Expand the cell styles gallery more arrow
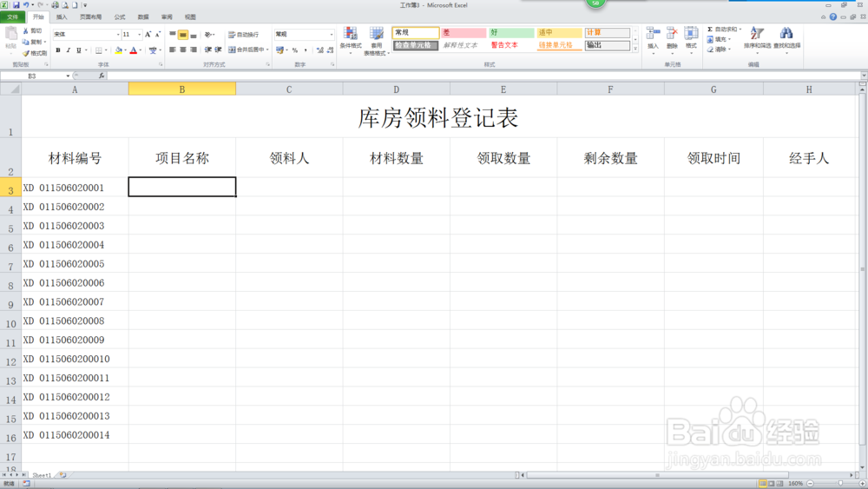 coord(635,49)
